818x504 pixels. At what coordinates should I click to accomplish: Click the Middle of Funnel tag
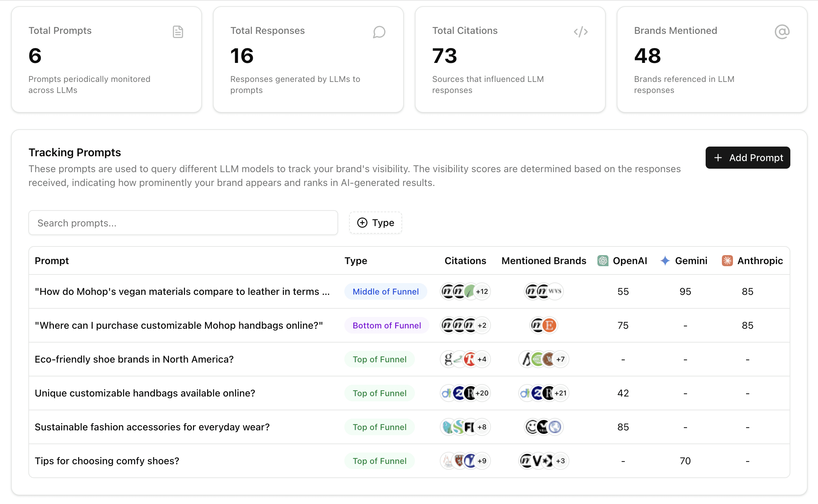385,291
